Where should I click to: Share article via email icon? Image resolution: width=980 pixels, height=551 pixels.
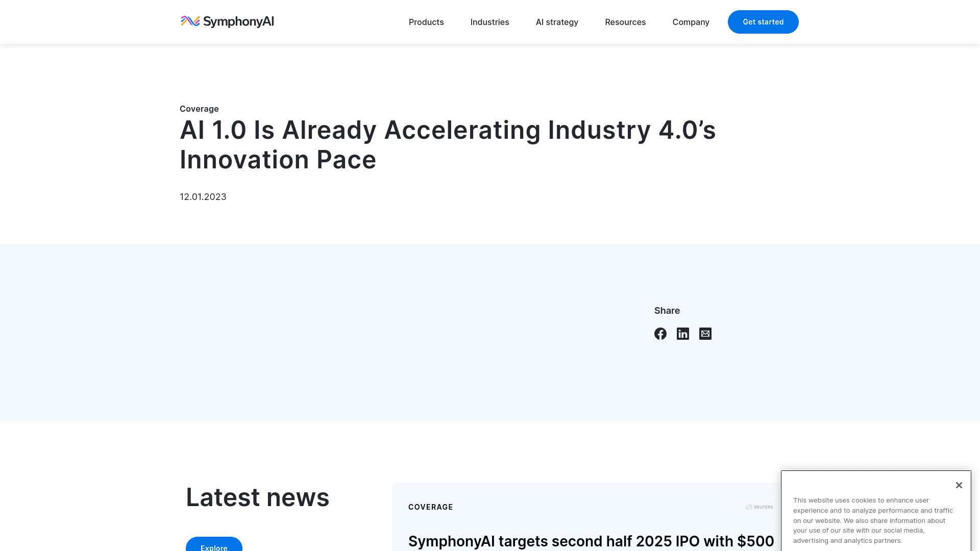[705, 334]
